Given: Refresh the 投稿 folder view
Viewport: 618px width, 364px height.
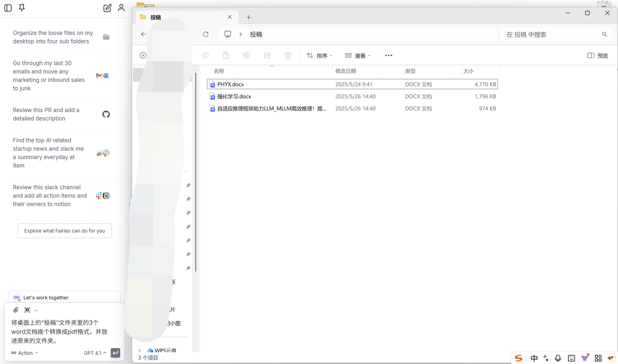Looking at the screenshot, I should (206, 34).
